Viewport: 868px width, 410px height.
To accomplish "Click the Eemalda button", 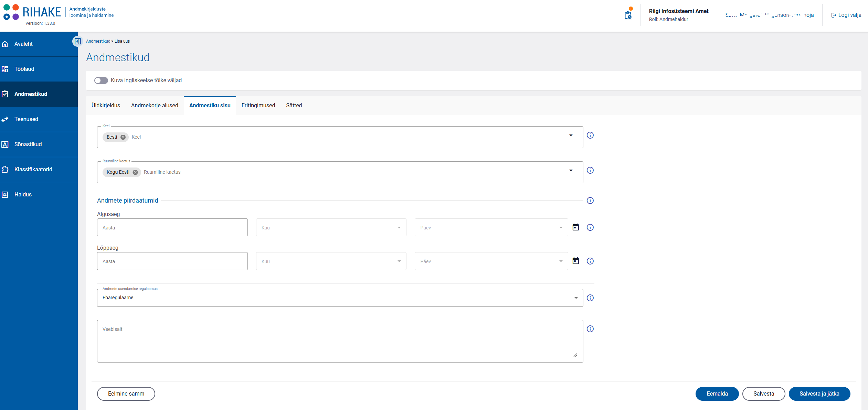I will tap(717, 394).
